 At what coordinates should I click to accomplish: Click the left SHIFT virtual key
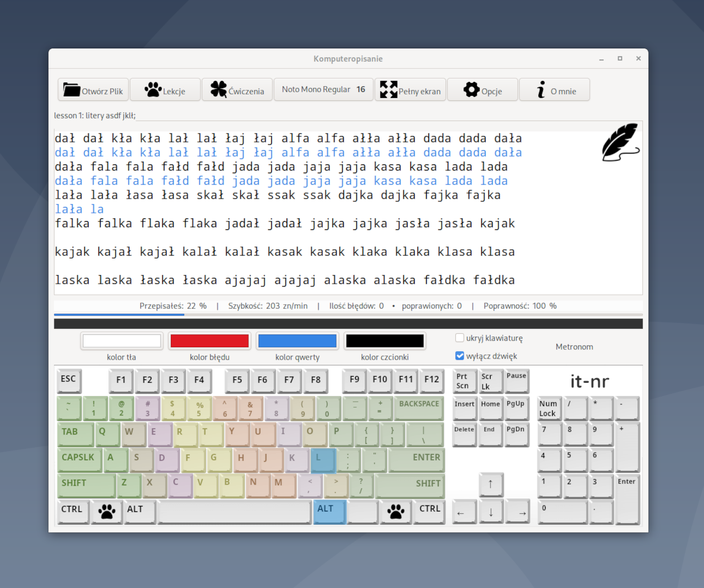[86, 486]
